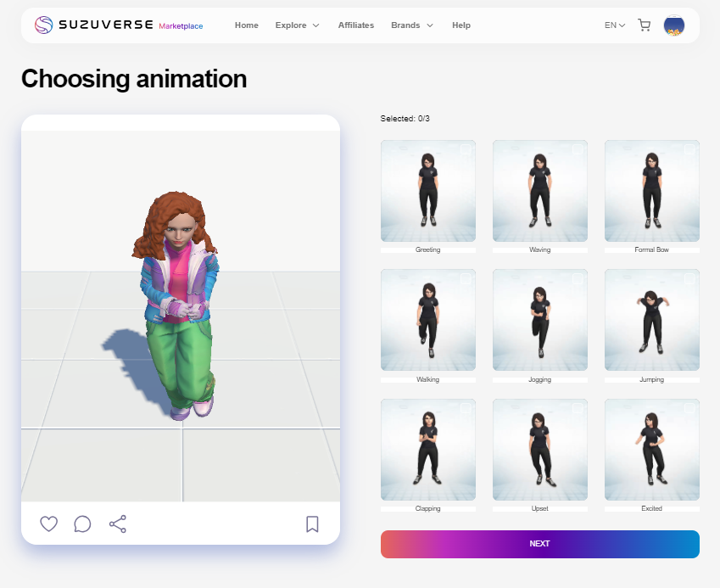Screen dimensions: 720x588
Task: Visit the Affiliates page
Action: pyautogui.click(x=355, y=25)
